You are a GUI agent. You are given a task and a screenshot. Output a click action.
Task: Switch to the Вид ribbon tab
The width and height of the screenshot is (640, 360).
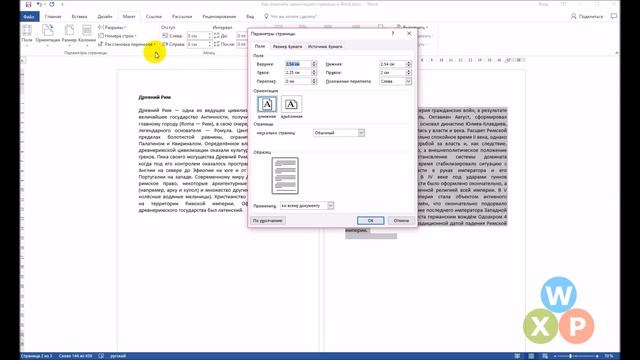coord(250,17)
